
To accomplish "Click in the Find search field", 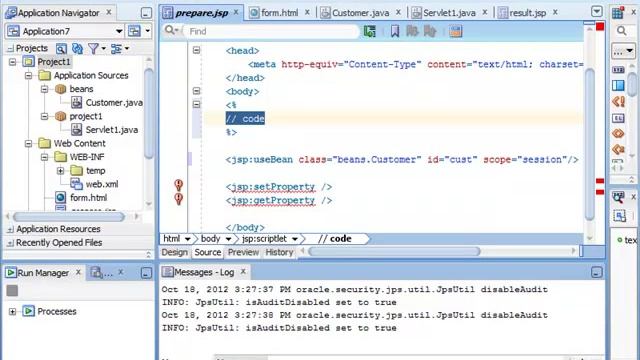I will tap(271, 31).
